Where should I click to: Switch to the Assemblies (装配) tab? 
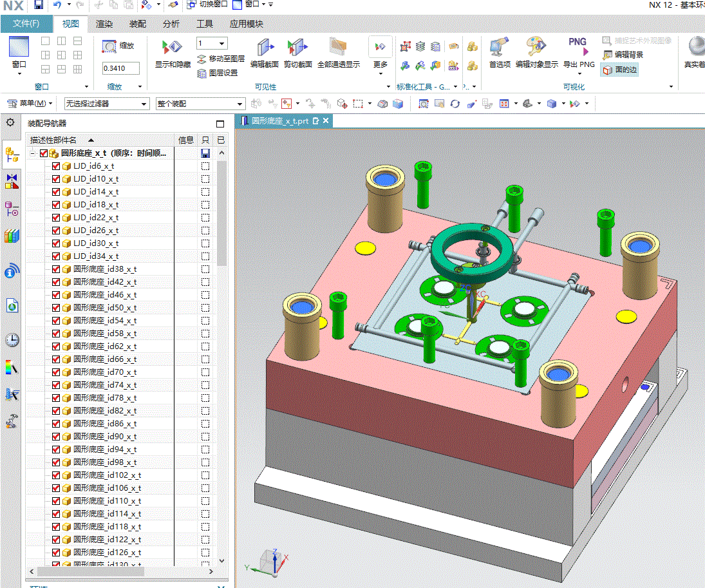point(138,24)
